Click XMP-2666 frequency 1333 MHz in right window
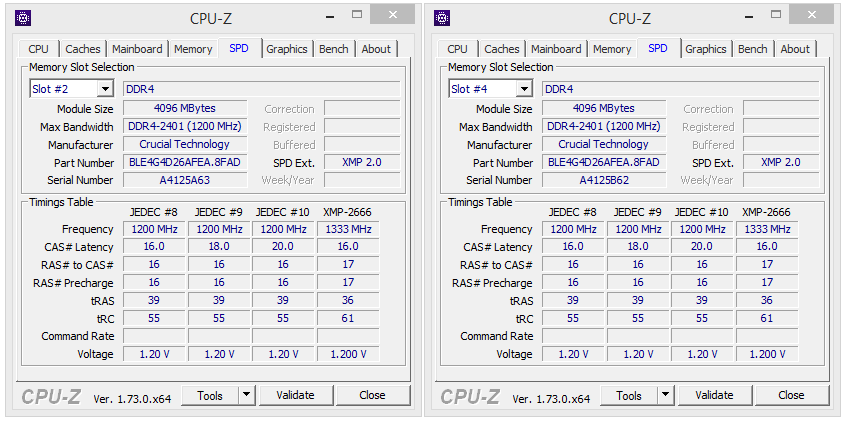The image size is (846, 422). 767,229
